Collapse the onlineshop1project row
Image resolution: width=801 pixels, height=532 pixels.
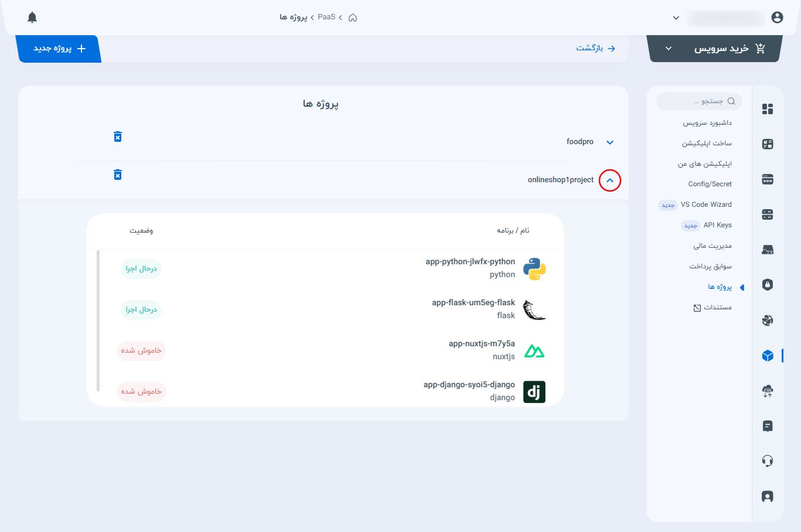[610, 180]
